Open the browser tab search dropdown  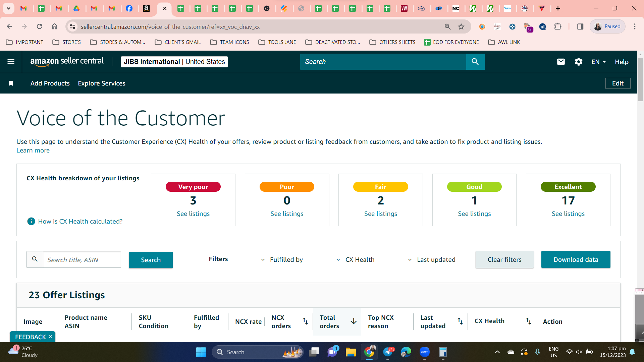click(x=9, y=8)
